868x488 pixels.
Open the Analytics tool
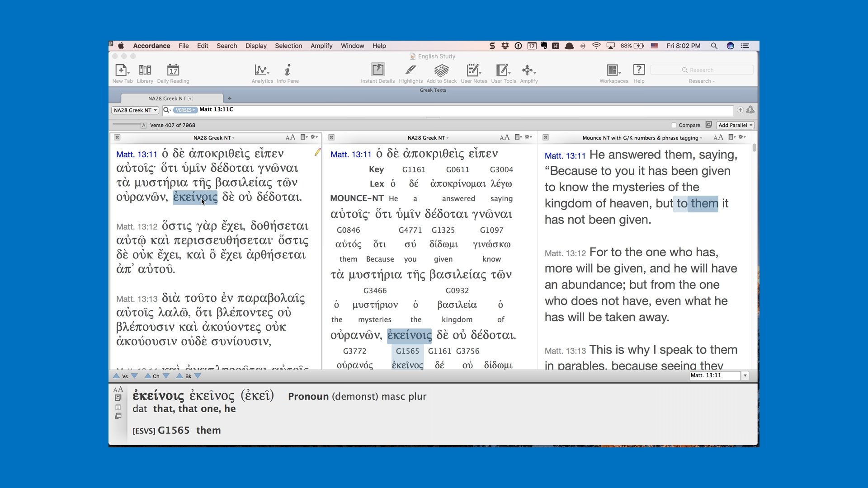pyautogui.click(x=261, y=70)
